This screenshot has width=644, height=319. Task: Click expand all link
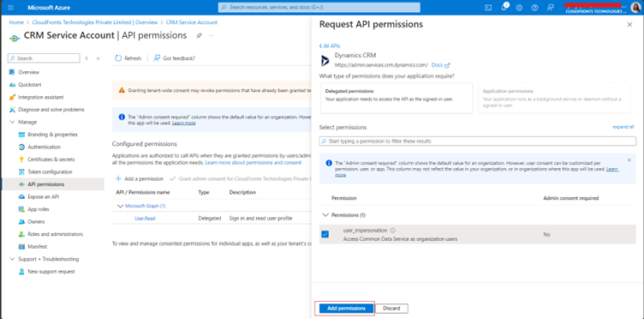(623, 127)
